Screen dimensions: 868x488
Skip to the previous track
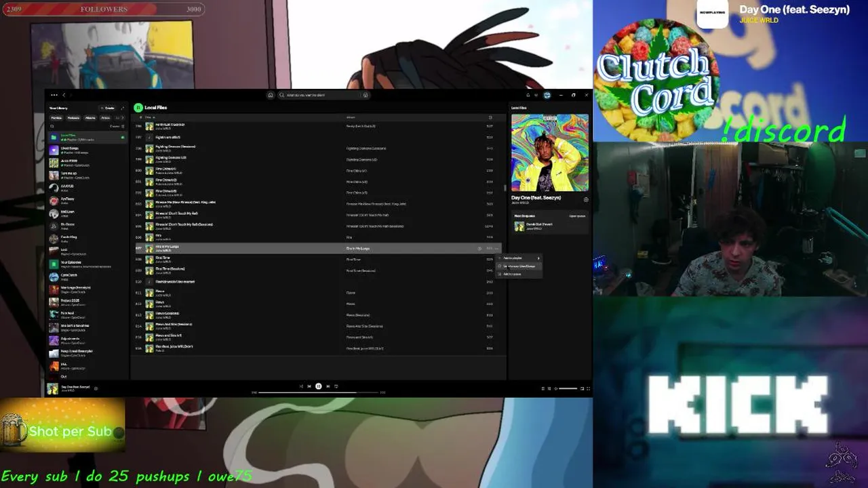(x=309, y=386)
